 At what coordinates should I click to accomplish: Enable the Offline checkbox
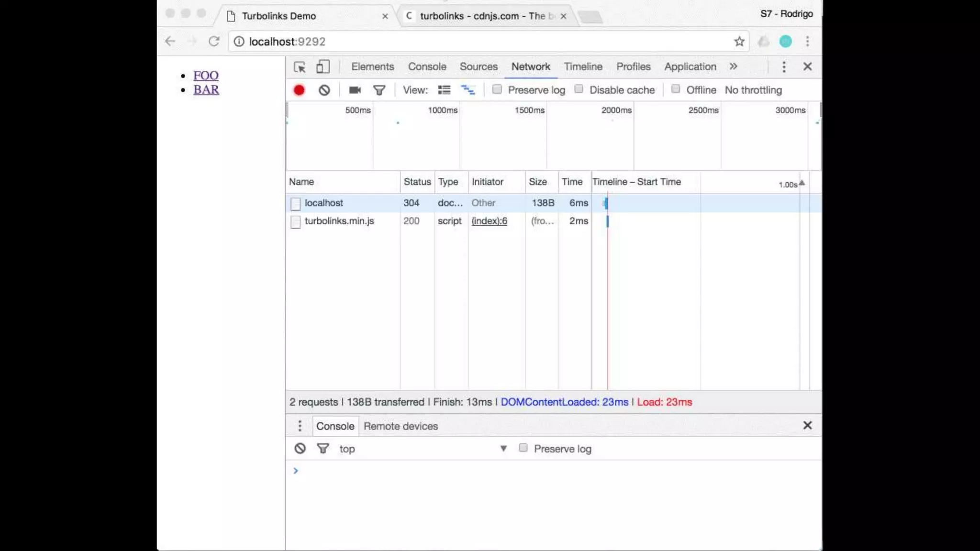[676, 89]
